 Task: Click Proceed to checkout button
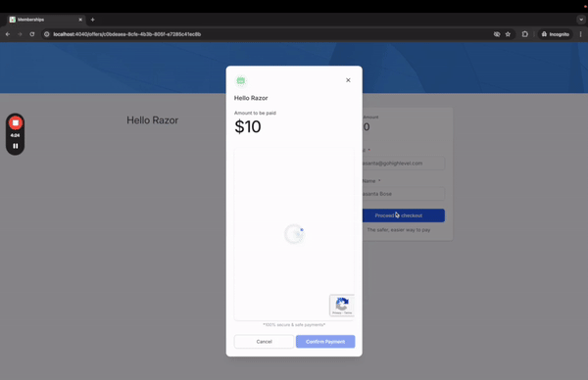point(404,215)
